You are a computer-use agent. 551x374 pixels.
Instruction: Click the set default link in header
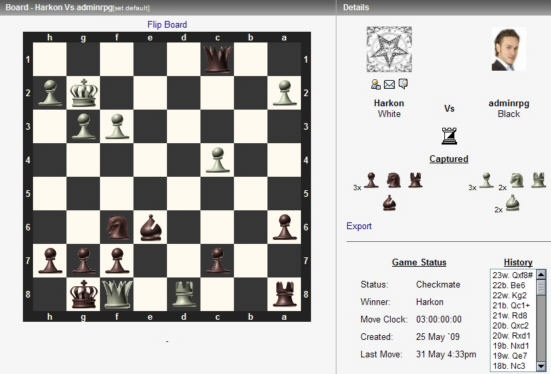click(x=131, y=8)
